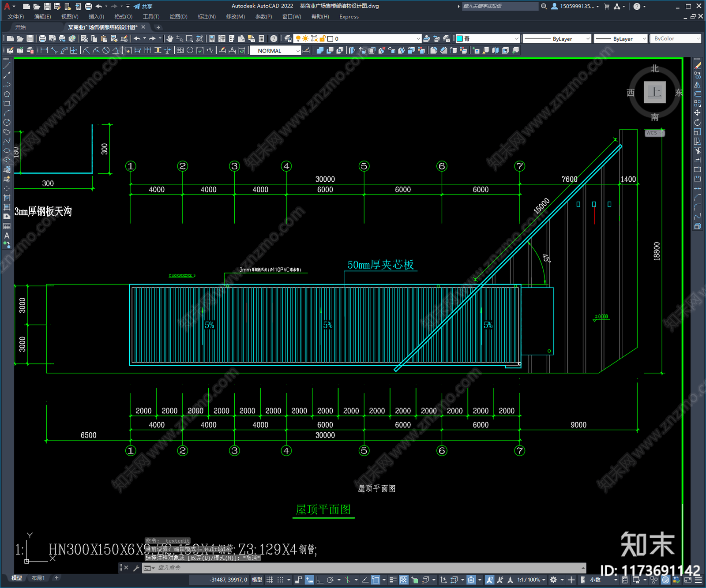Image resolution: width=706 pixels, height=588 pixels.
Task: Expand the account dropdown 1505999135...
Action: tap(576, 7)
